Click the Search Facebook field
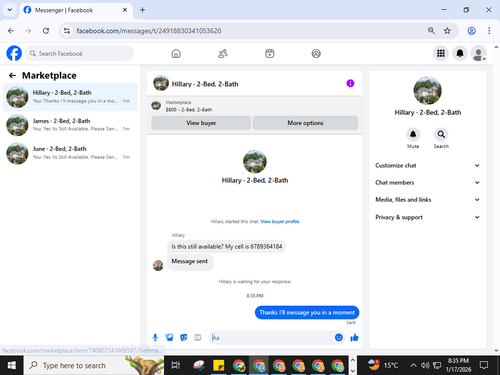Screen dimensions: 500x375 click(80, 53)
